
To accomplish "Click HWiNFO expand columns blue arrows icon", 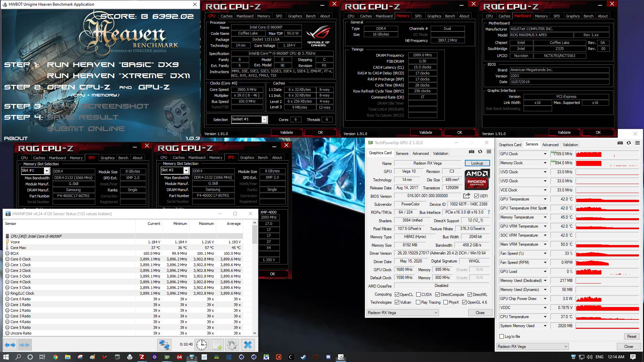I will tap(10, 345).
